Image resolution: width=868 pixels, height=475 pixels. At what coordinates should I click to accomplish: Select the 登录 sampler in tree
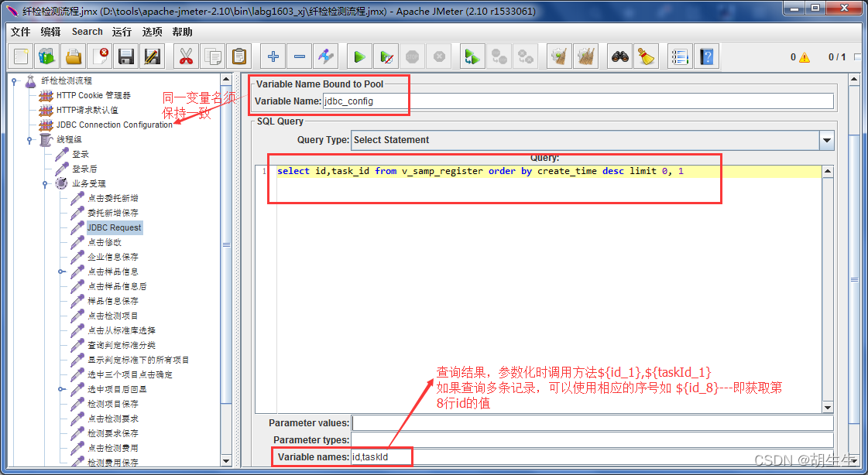click(x=81, y=154)
